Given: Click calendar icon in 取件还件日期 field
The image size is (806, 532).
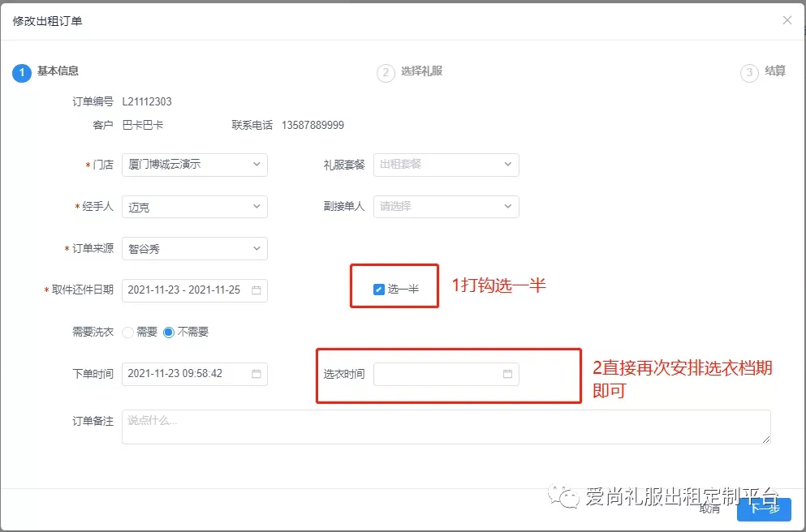Looking at the screenshot, I should coord(256,290).
